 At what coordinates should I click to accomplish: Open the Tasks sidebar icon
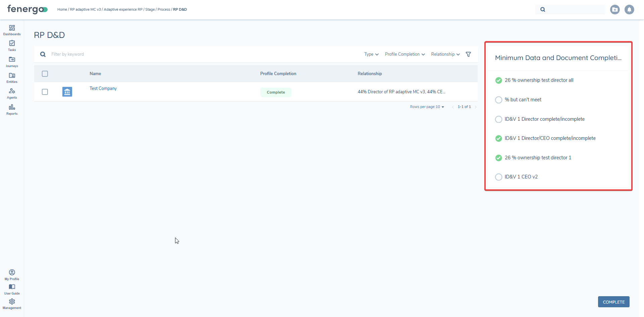point(12,46)
